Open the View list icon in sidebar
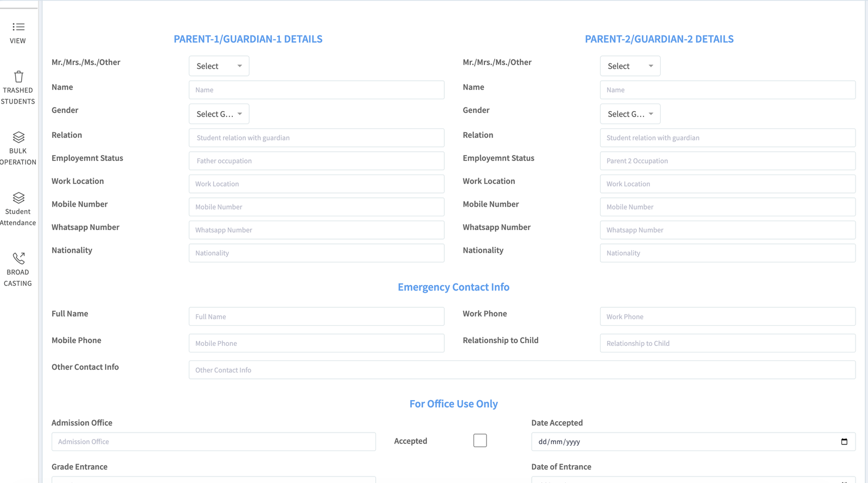Screen dimensions: 868x483 (18, 27)
